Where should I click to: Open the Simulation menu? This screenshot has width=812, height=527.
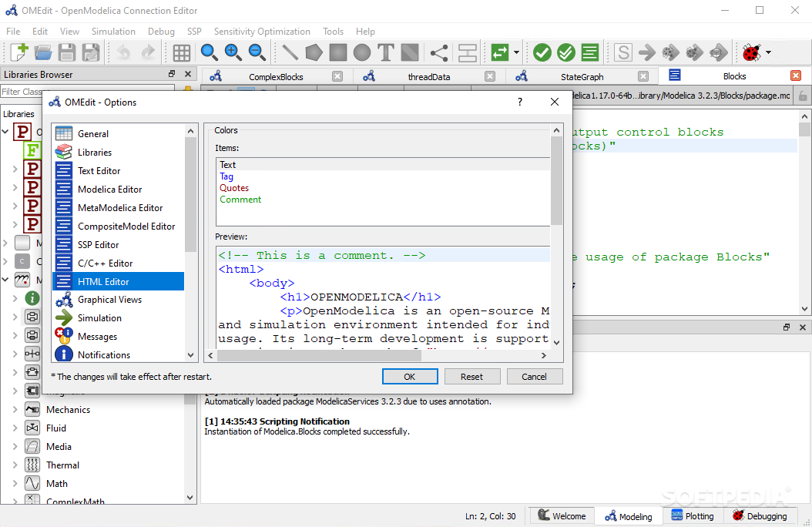coord(113,32)
